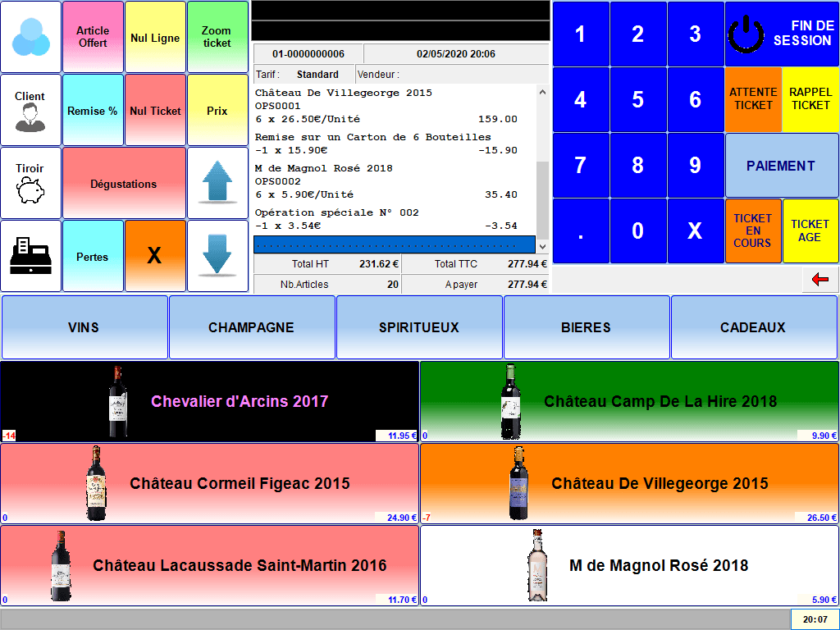
Task: Add Château Camp De La Hire 2018
Action: 629,401
